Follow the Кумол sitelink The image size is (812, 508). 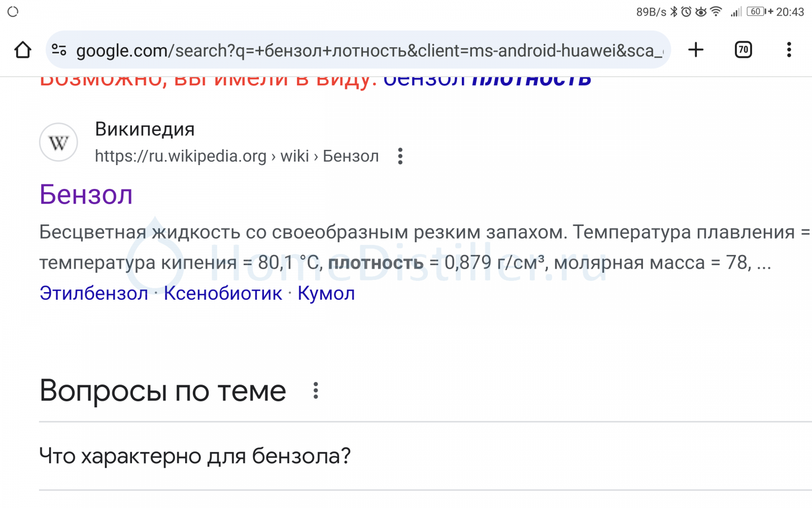[326, 294]
